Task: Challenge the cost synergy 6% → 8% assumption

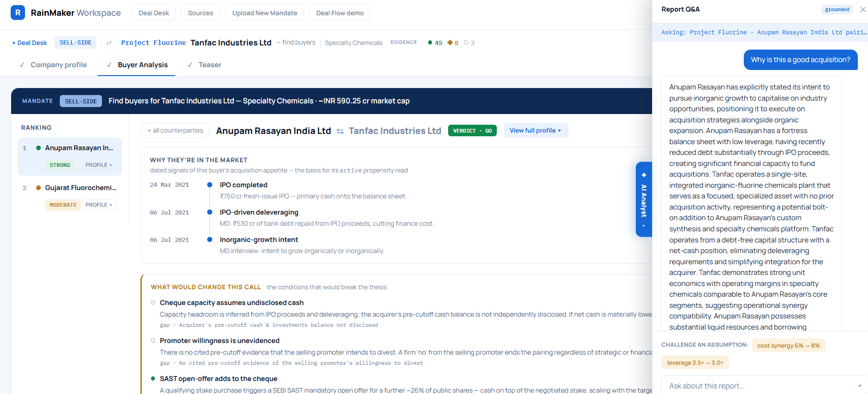Action: coord(788,345)
